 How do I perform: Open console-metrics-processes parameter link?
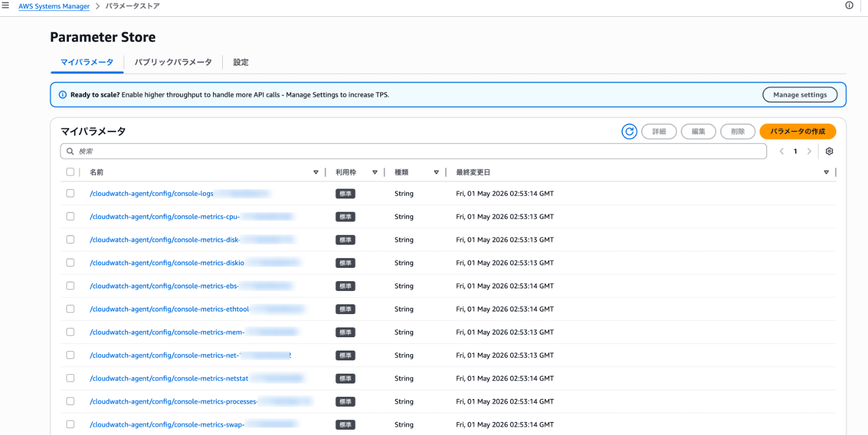click(201, 401)
